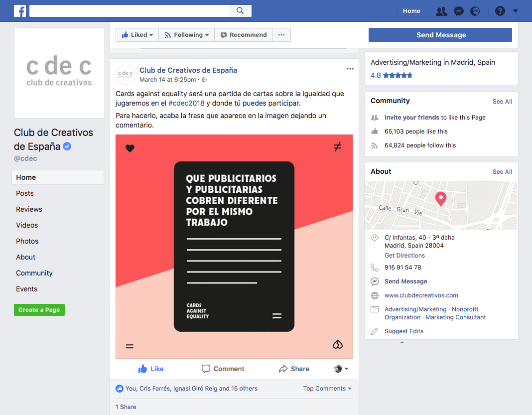
Task: Click the Suggest Edits link
Action: pyautogui.click(x=404, y=331)
